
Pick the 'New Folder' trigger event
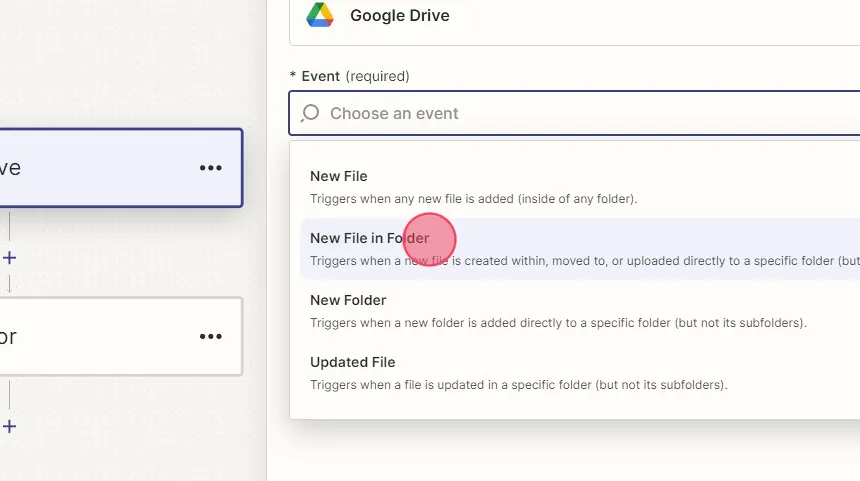(580, 311)
